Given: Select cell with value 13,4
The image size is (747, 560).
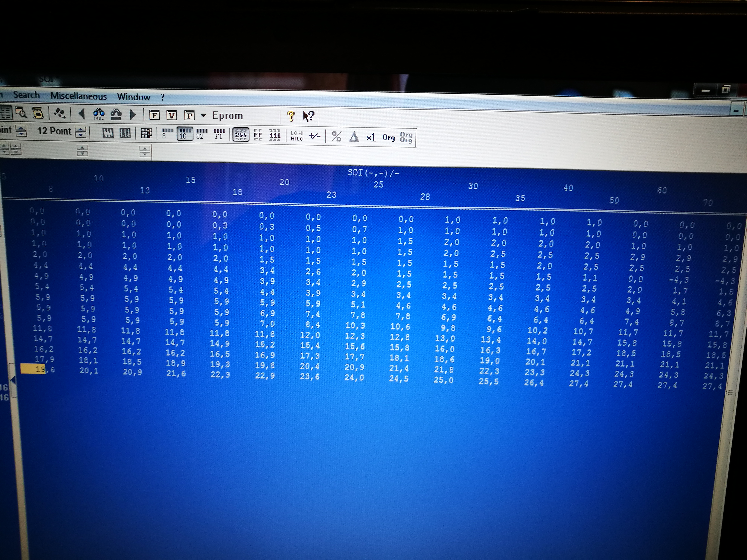Looking at the screenshot, I should click(x=491, y=339).
